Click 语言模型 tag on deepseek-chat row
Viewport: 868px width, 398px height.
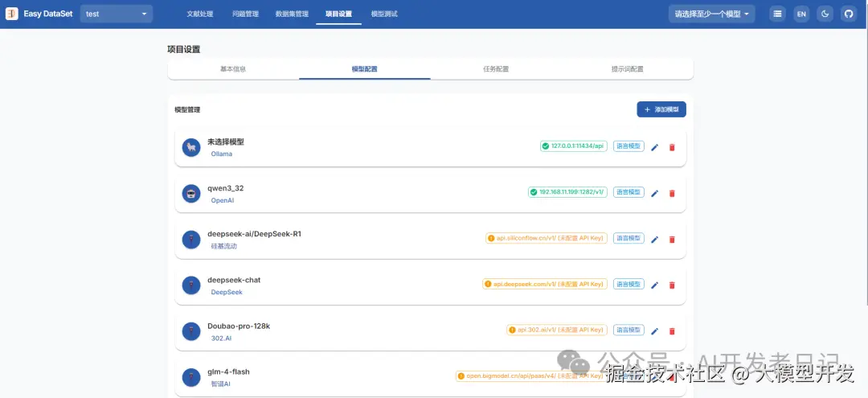(628, 284)
